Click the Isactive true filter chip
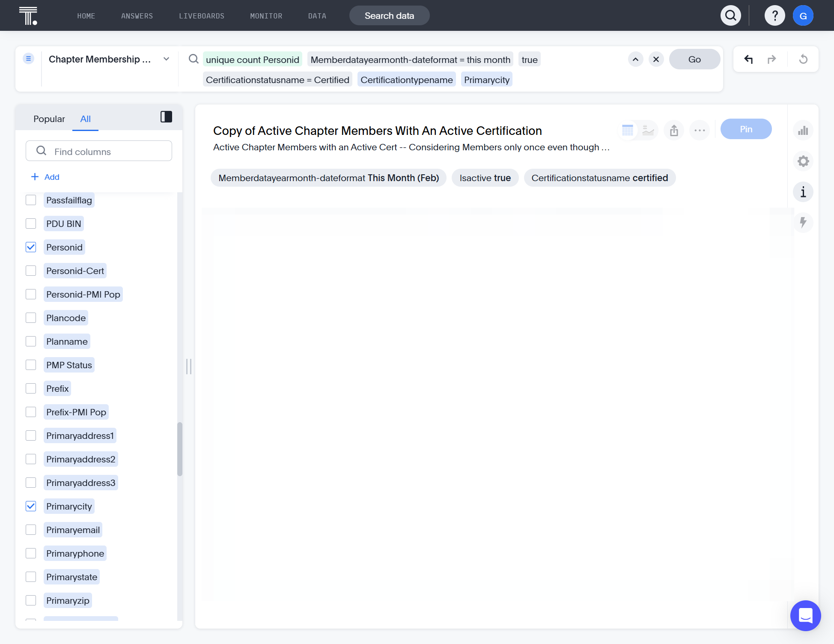This screenshot has width=834, height=644. click(x=485, y=178)
